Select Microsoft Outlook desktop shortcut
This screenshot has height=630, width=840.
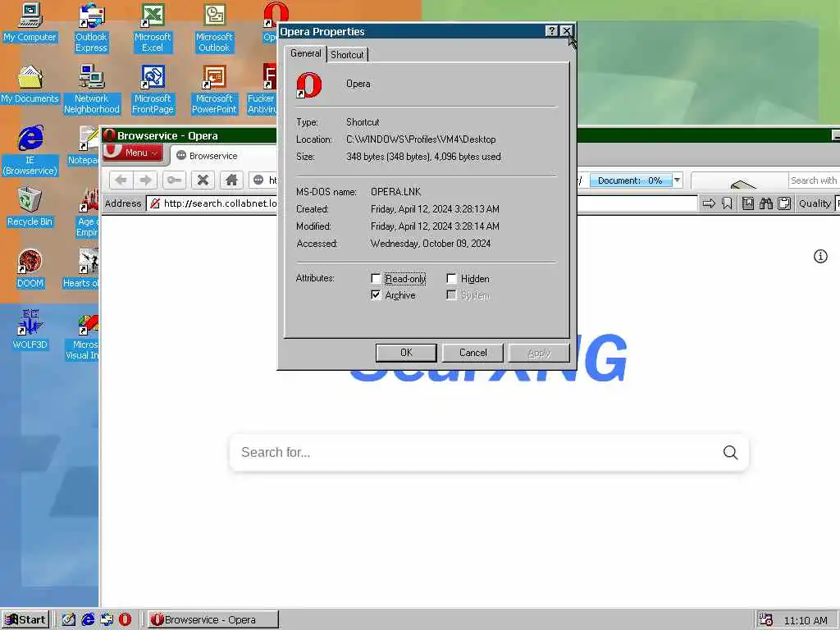tap(214, 28)
